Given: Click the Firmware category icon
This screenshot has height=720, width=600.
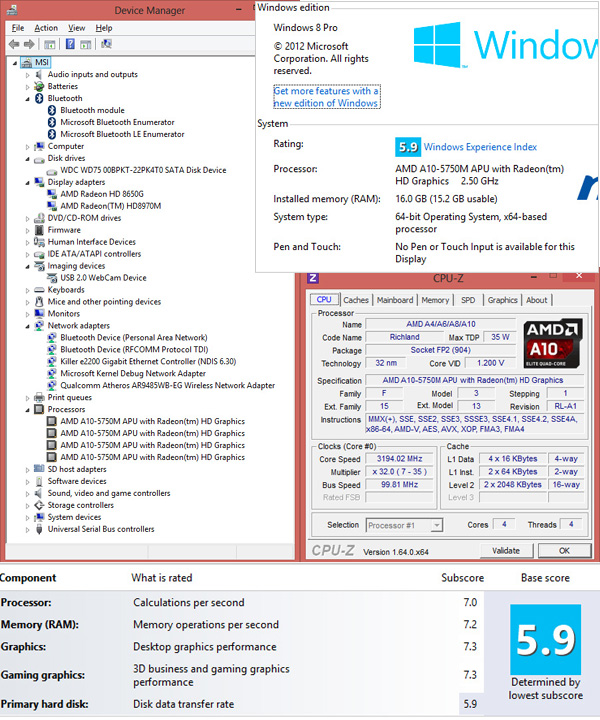Looking at the screenshot, I should pos(39,230).
